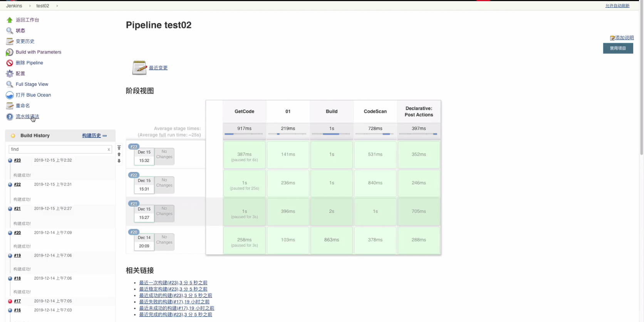This screenshot has width=644, height=322.
Task: Click the green up-arrow icon for 返回工作台
Action: click(x=10, y=20)
